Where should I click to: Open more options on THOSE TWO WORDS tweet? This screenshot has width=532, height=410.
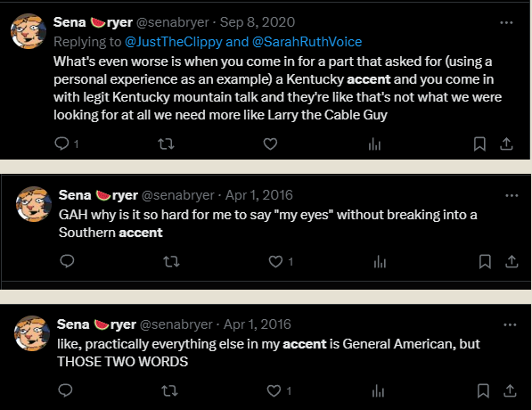click(510, 324)
